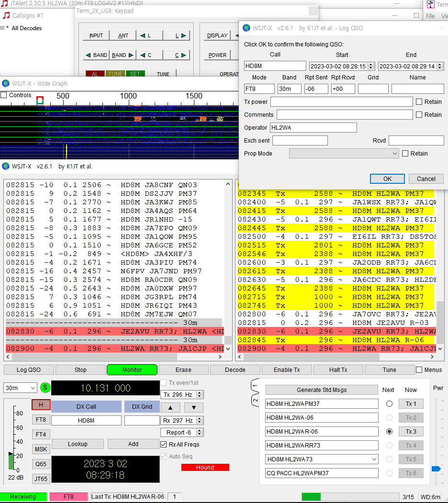Viewport: 448px width, 503px height.
Task: Click the green S split indicator
Action: click(x=45, y=388)
